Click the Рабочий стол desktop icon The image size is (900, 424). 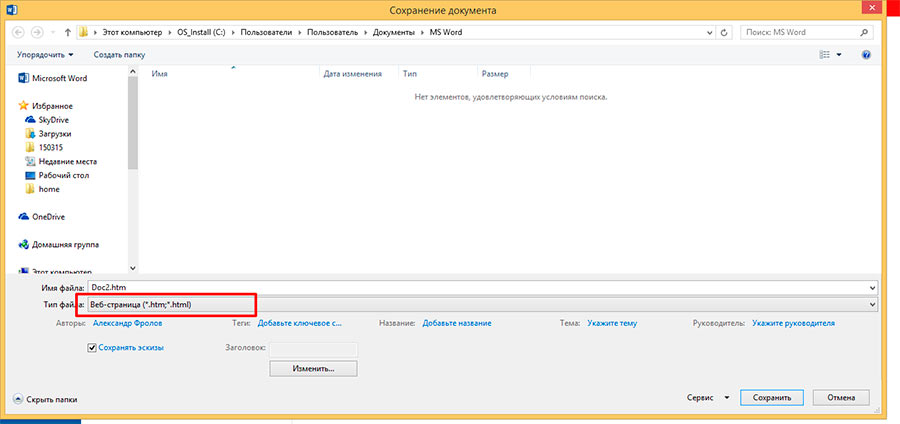30,175
